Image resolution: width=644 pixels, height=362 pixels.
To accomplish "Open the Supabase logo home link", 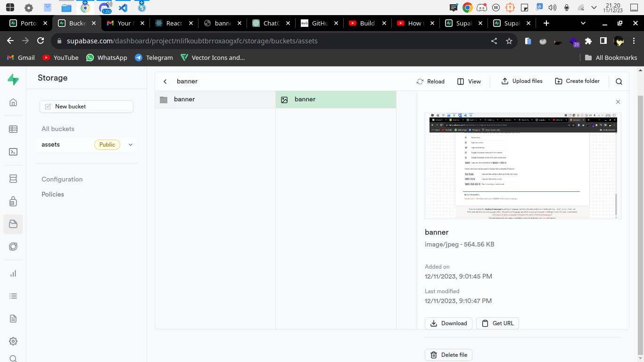I will [13, 80].
